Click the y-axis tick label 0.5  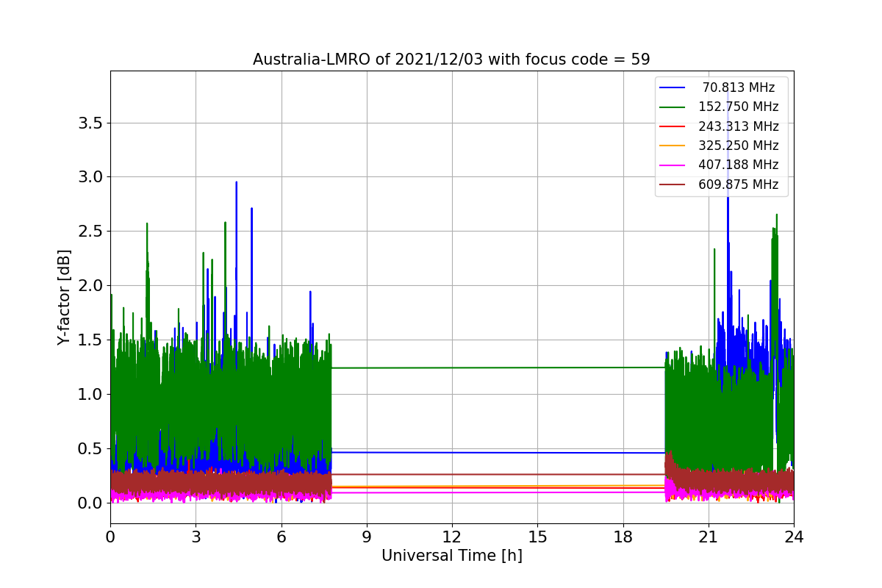coord(91,448)
